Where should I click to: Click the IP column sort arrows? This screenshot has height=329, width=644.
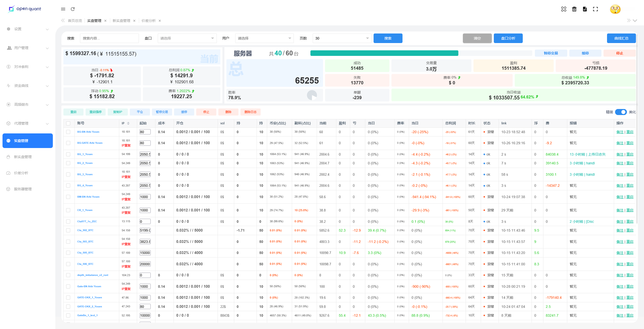pos(128,123)
